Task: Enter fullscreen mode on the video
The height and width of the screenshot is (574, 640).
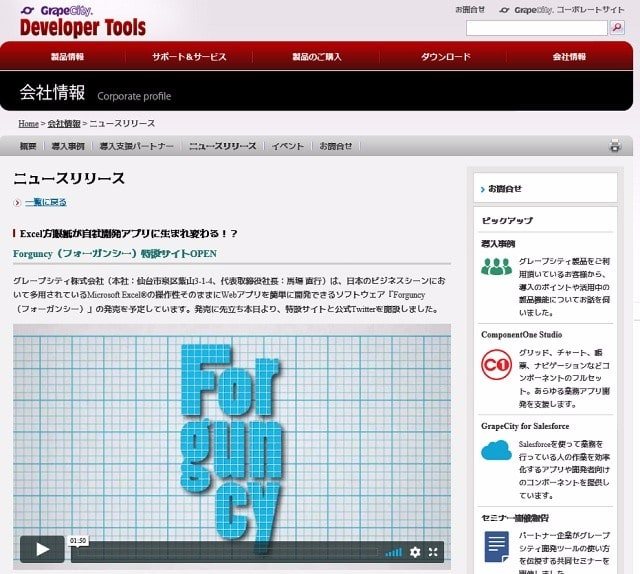Action: point(433,552)
